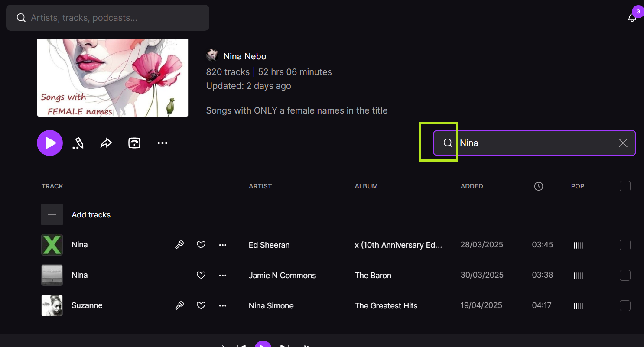Sort by the POP. column header
Viewport: 644px width, 347px height.
coord(579,186)
